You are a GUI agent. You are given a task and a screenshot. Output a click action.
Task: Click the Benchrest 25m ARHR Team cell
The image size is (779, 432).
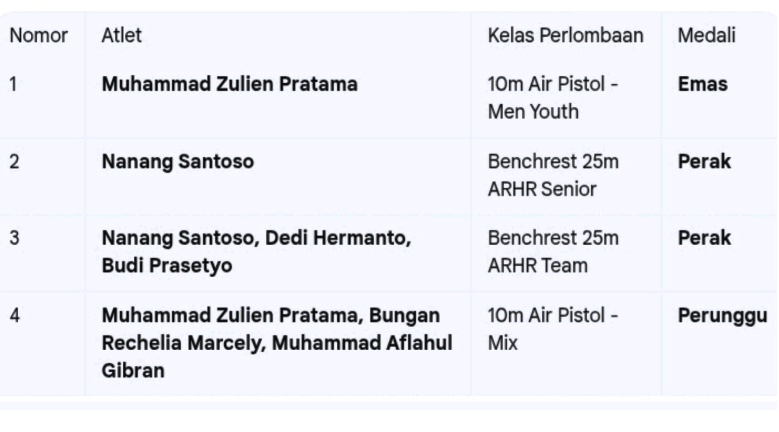[x=553, y=252]
